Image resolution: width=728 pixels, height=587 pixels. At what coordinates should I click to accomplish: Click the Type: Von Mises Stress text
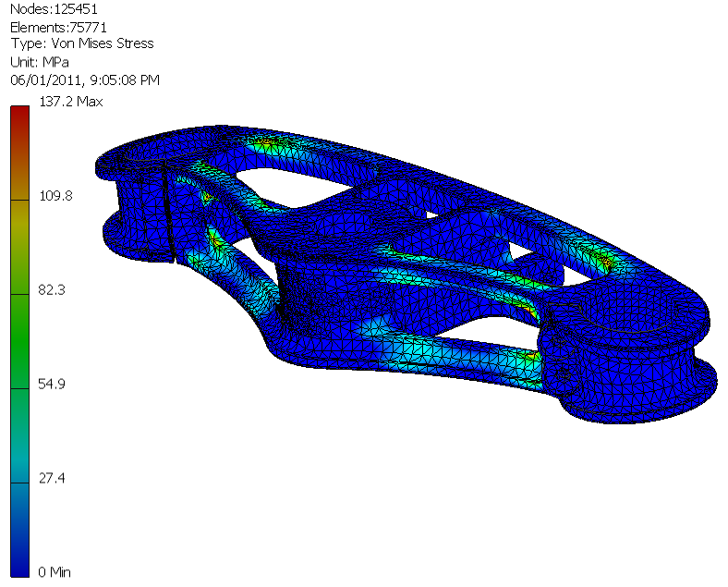pos(81,44)
